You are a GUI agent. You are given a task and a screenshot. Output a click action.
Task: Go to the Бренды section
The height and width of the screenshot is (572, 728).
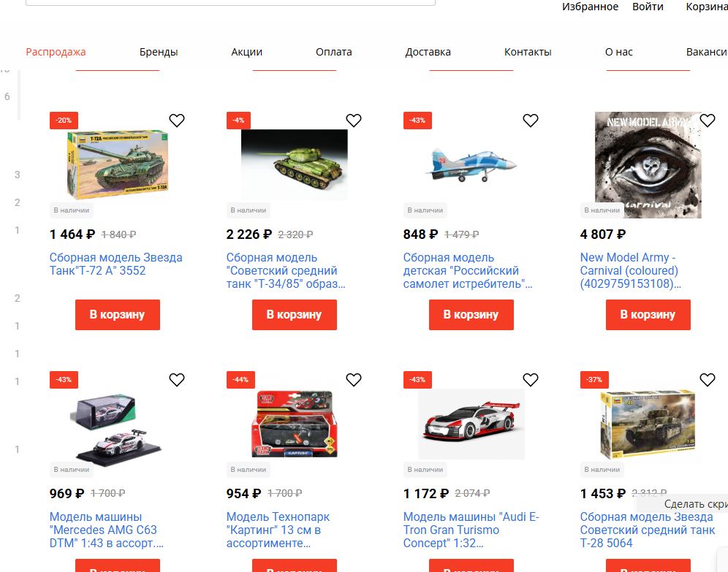(x=159, y=52)
